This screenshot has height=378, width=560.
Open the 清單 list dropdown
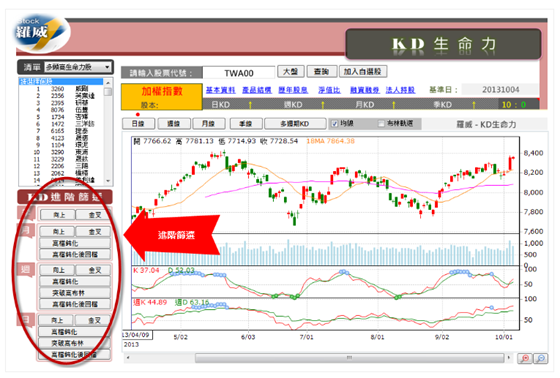coord(78,67)
